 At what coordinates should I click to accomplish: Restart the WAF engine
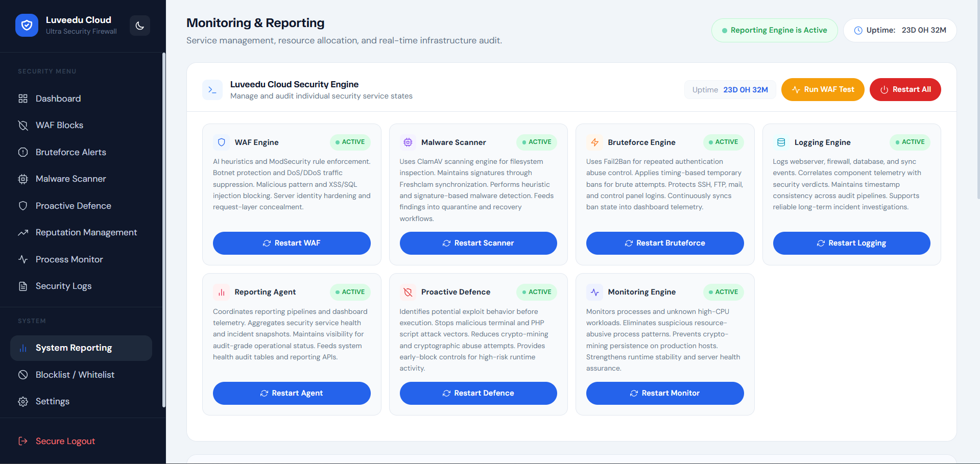(292, 243)
